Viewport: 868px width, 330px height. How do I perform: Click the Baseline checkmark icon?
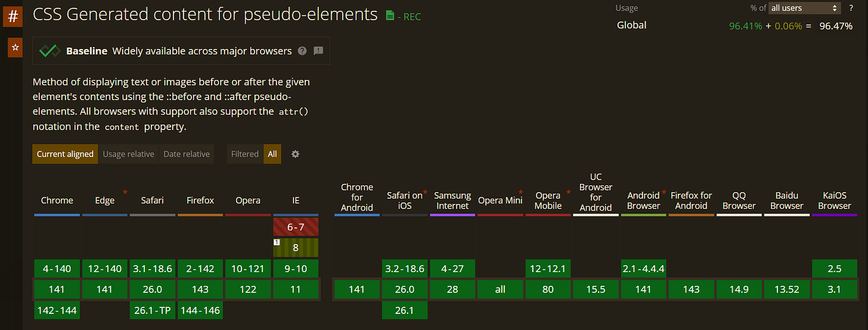tap(50, 51)
